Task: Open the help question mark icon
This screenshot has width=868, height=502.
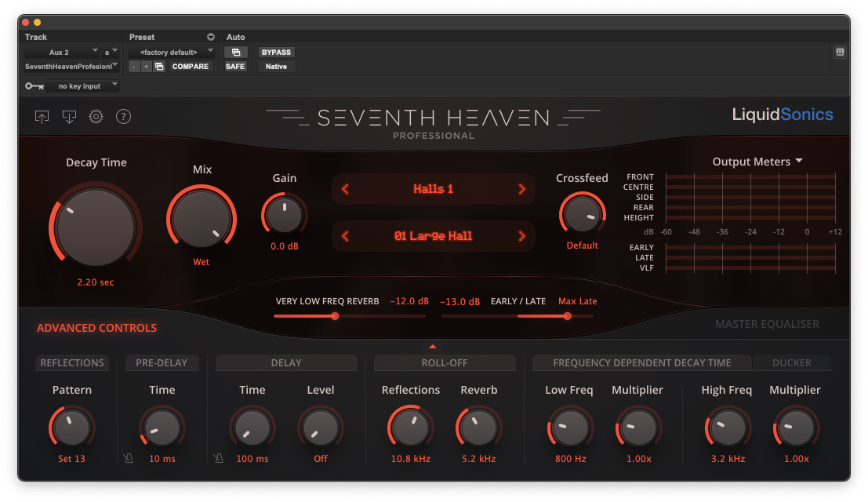Action: (x=123, y=116)
